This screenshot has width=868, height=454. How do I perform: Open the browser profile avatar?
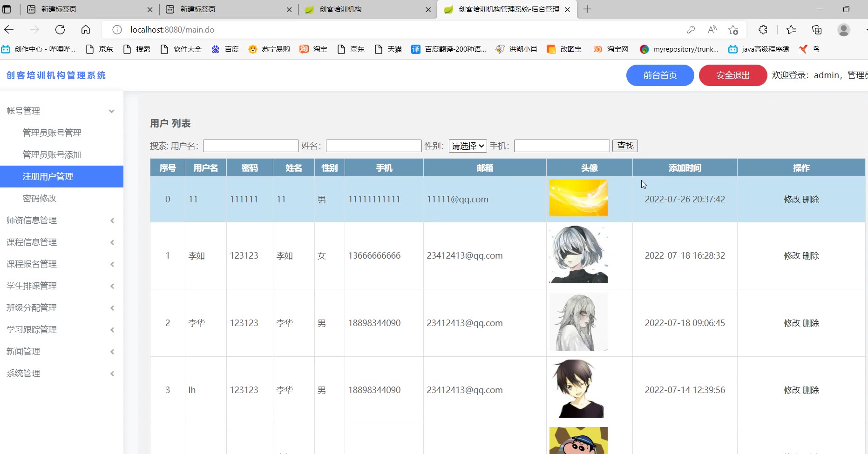(x=843, y=30)
